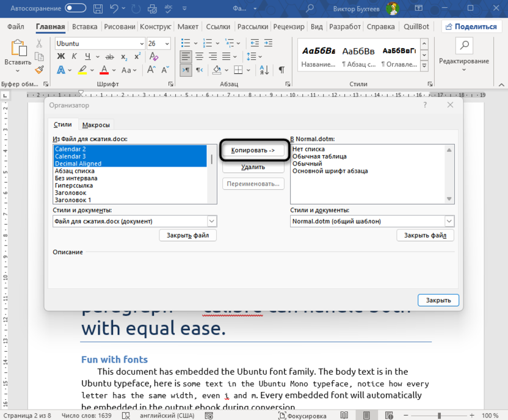Toggle the Автосохранение switch

[x=76, y=8]
